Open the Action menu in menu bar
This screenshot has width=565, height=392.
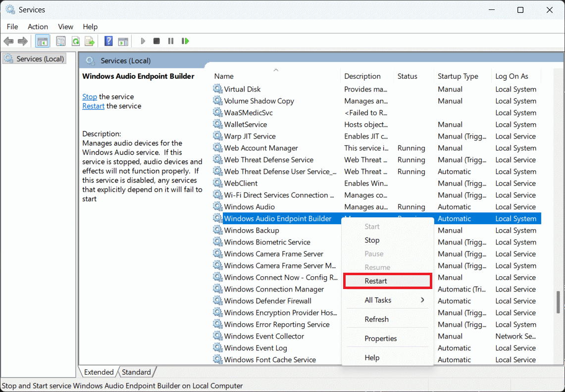pos(38,27)
